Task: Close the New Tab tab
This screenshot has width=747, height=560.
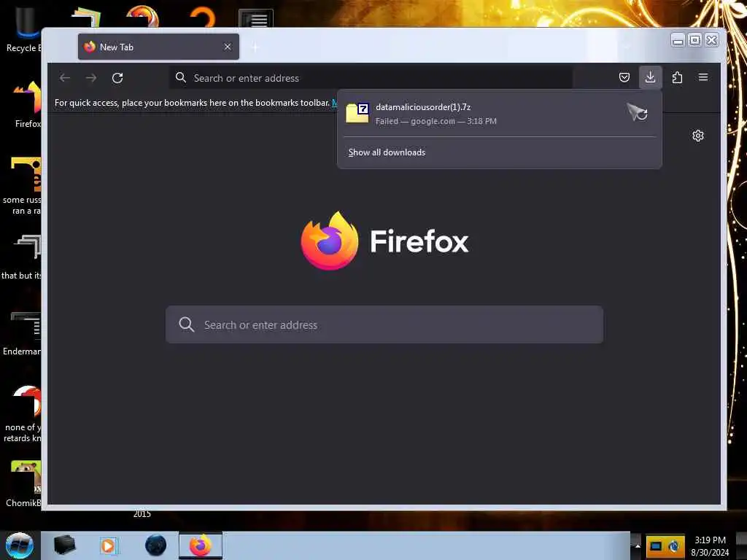Action: click(228, 47)
